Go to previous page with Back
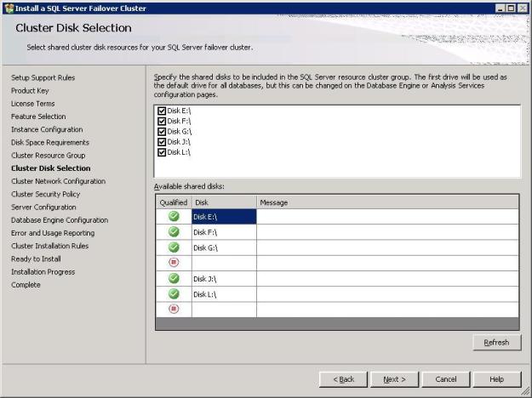Viewport: 532px width, 398px height. 344,379
